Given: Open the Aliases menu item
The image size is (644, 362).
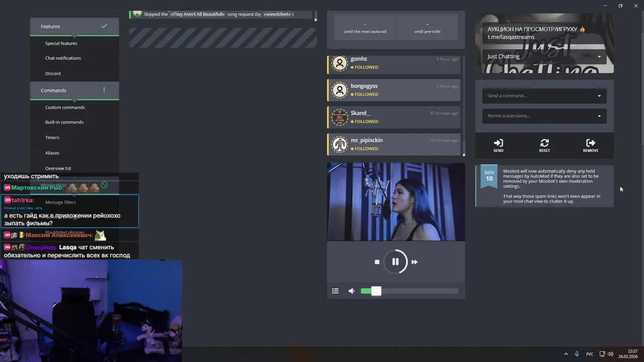Looking at the screenshot, I should click(x=52, y=153).
